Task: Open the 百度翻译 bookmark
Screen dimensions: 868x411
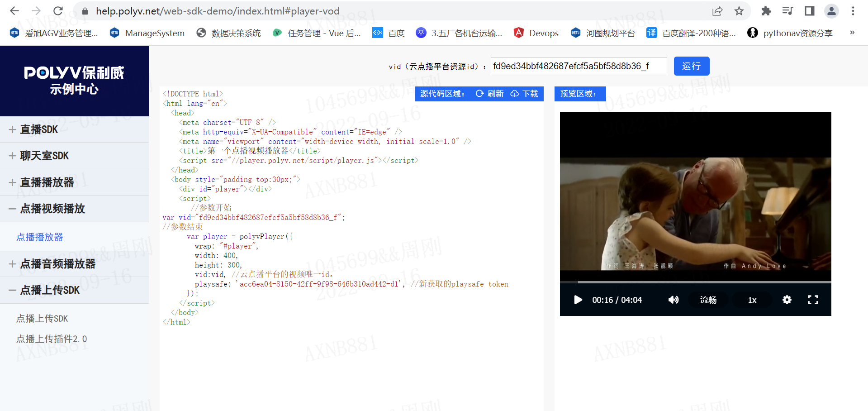Action: click(691, 33)
